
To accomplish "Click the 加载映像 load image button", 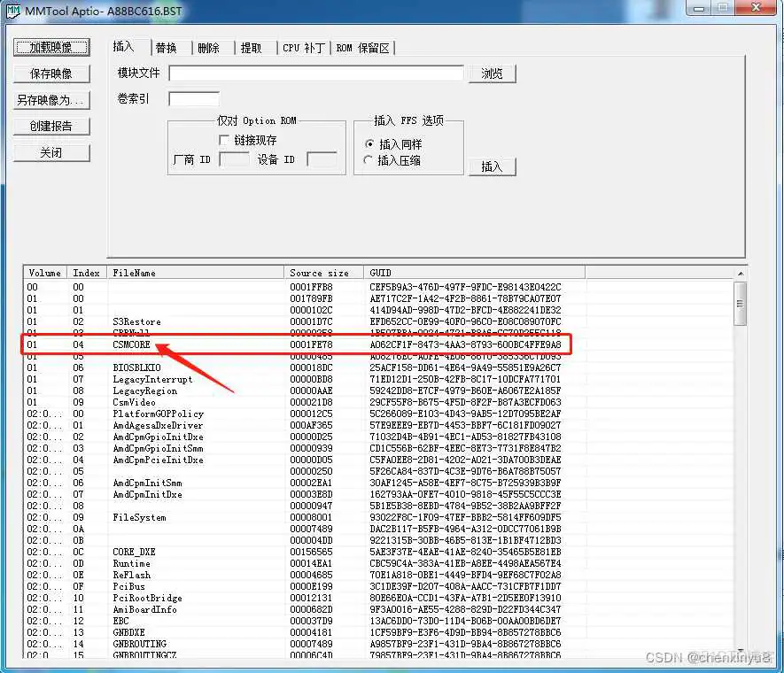I will click(x=50, y=45).
